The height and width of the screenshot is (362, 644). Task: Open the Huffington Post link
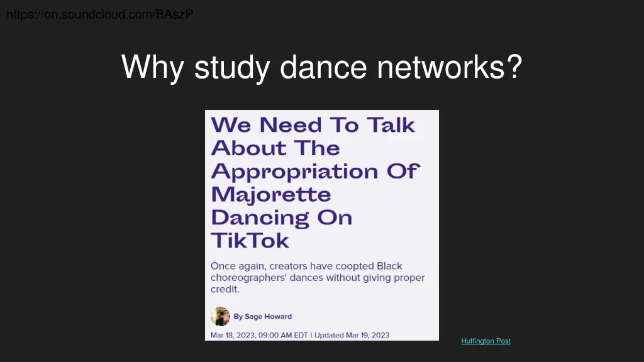[486, 341]
